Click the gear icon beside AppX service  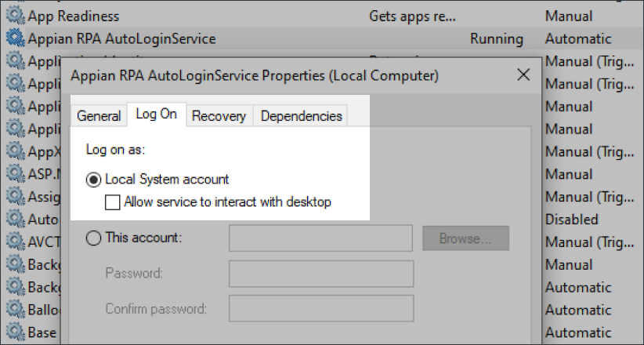[16, 151]
